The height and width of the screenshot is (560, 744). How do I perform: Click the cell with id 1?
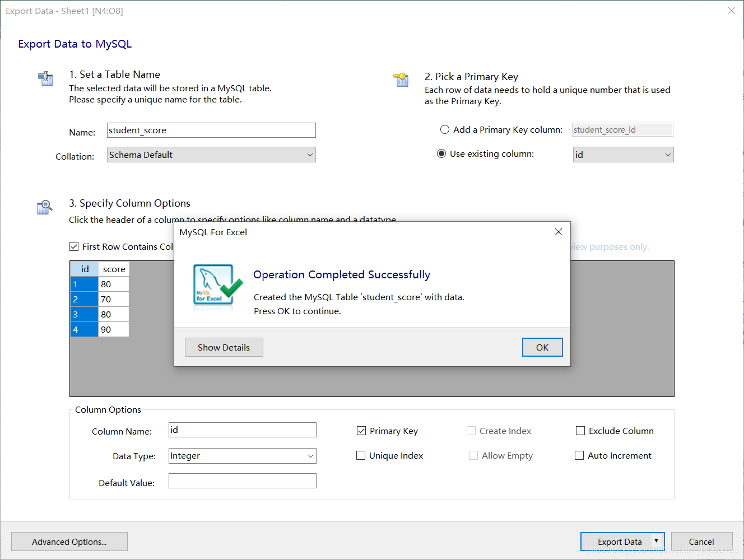[x=85, y=284]
